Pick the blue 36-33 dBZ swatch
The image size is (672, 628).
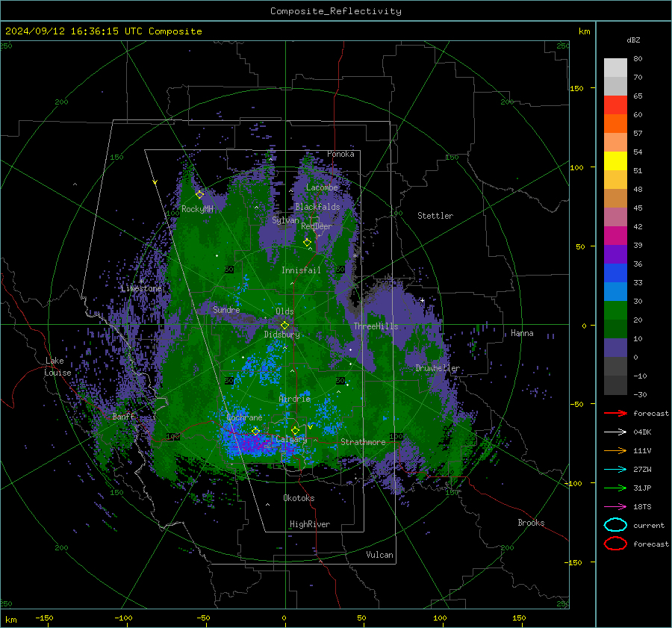(615, 273)
